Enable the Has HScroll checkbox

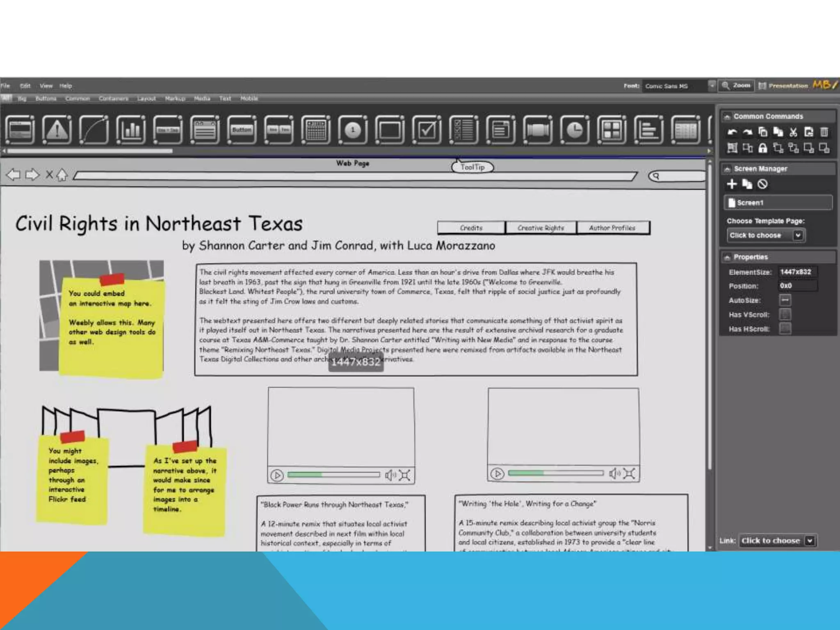pyautogui.click(x=785, y=329)
